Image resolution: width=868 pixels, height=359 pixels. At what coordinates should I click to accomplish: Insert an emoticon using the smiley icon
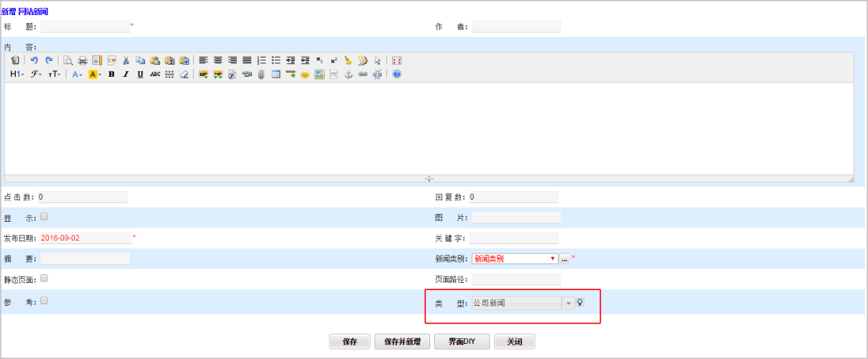point(305,74)
